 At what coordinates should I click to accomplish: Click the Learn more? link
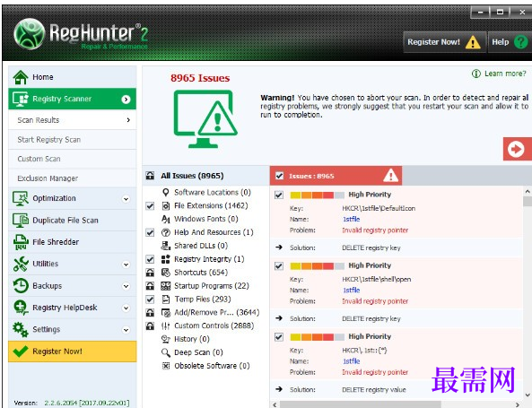[505, 74]
